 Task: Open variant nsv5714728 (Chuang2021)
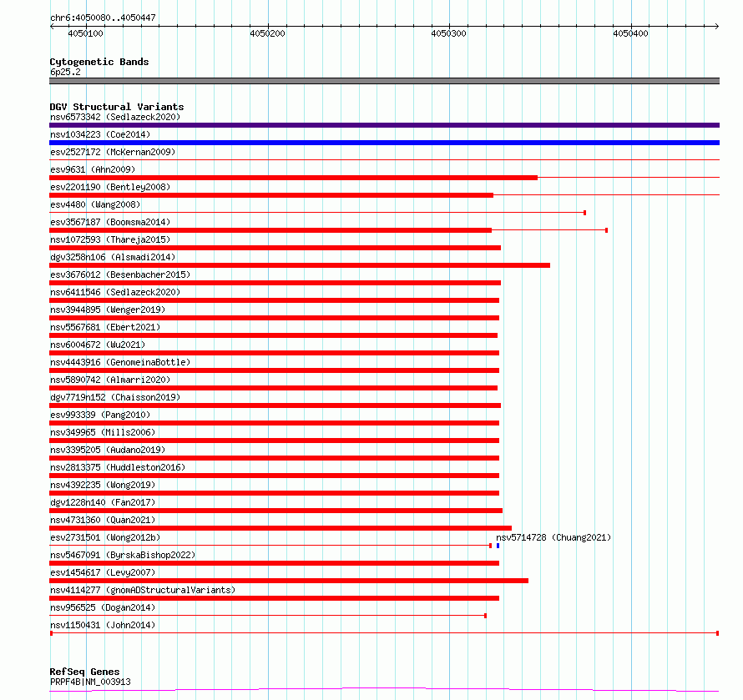553,537
